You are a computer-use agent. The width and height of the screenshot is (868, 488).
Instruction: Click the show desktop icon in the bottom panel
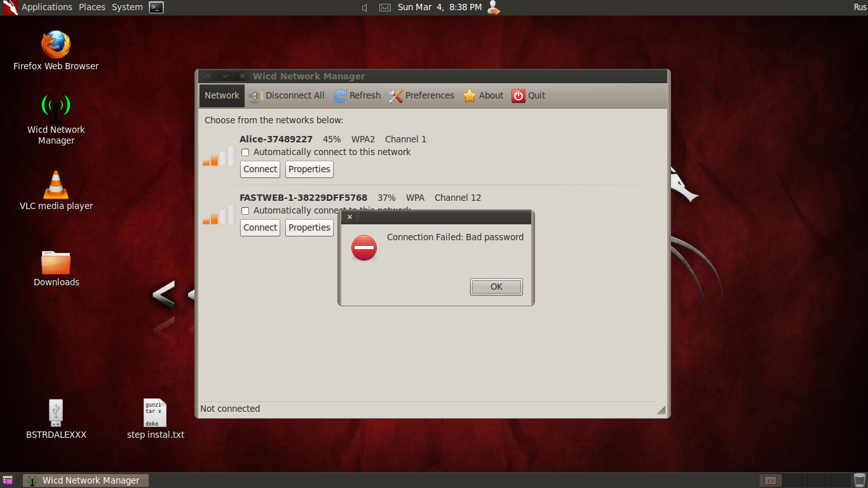pyautogui.click(x=8, y=480)
